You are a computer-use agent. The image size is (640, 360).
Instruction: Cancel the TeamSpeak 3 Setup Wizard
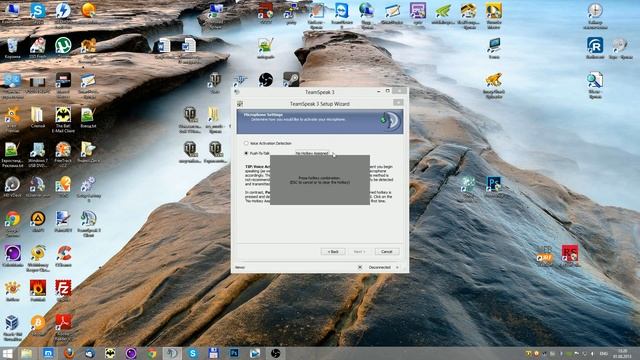(387, 251)
